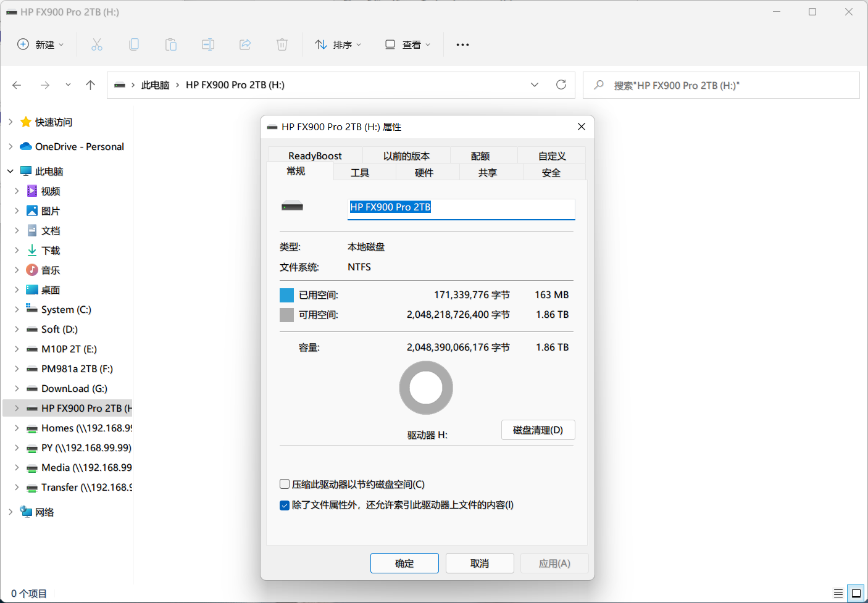868x603 pixels.
Task: Expand the Soft (D:) drive node
Action: tap(17, 330)
